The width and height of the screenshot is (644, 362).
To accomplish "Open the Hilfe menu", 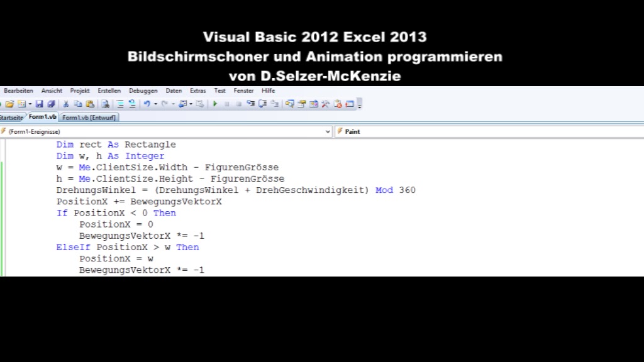I will click(268, 90).
